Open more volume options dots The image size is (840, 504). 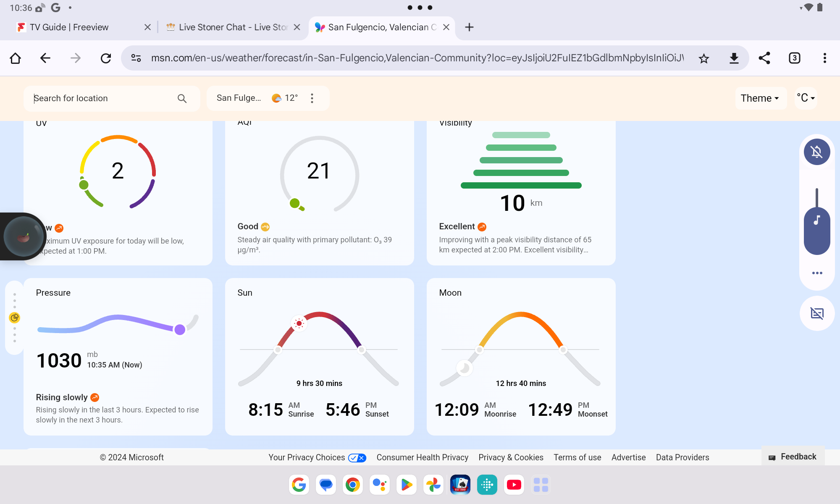pyautogui.click(x=817, y=273)
